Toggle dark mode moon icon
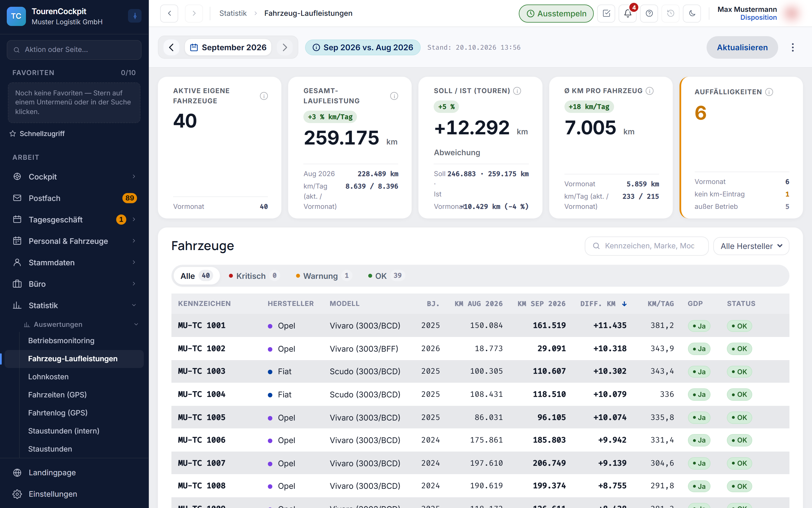This screenshot has width=812, height=508. (x=692, y=14)
